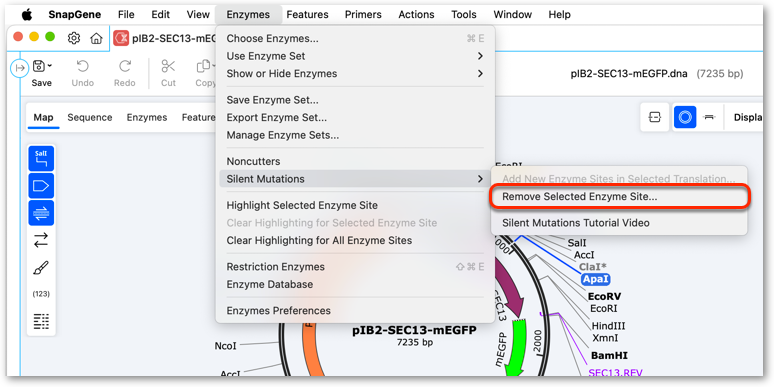Image resolution: width=774 pixels, height=387 pixels.
Task: Toggle the Show Enzymes SalI side button
Action: [41, 158]
